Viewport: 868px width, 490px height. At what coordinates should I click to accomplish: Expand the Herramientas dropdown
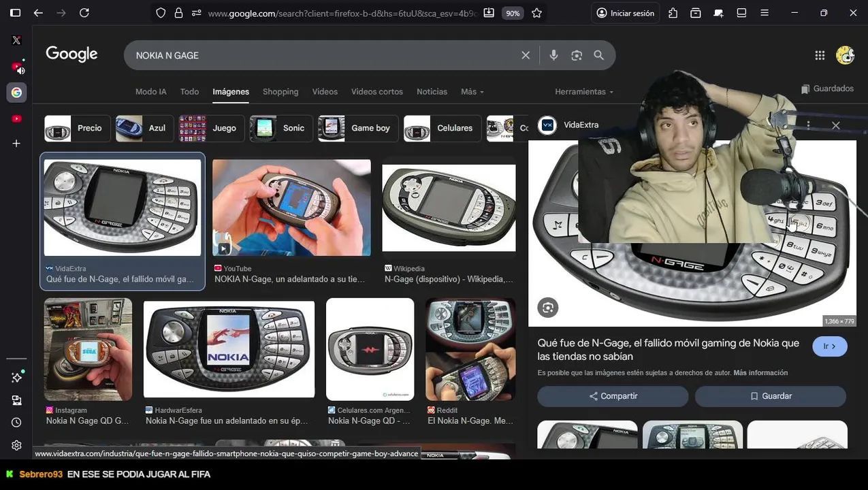[x=584, y=92]
